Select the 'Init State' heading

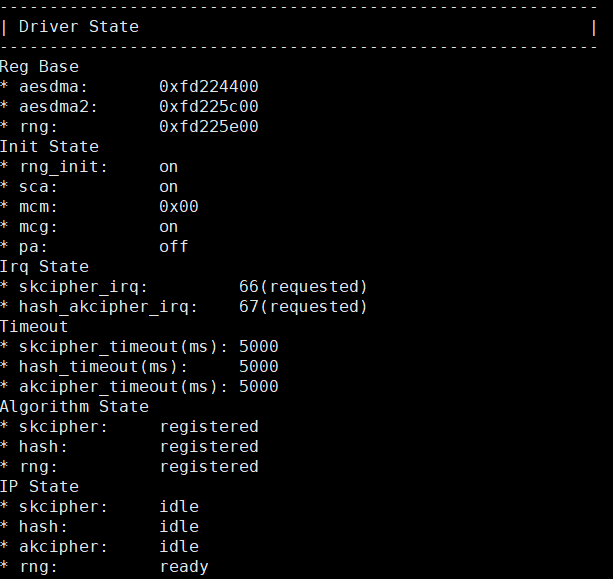pos(49,147)
